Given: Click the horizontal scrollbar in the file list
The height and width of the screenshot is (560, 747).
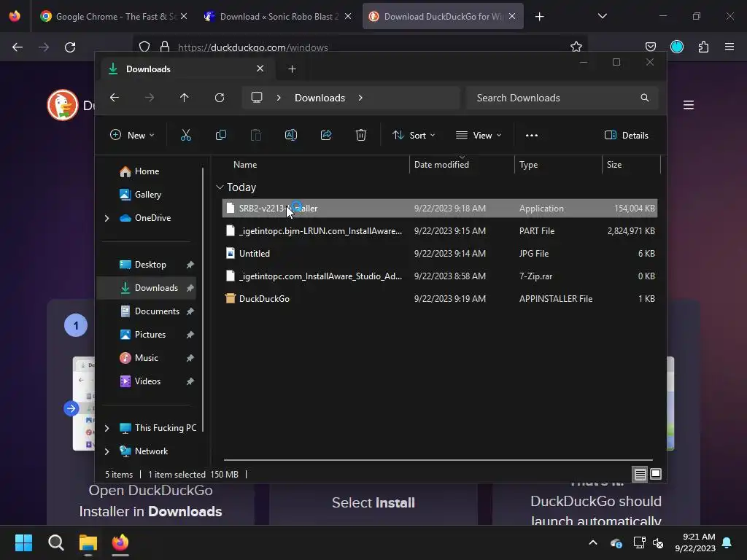Looking at the screenshot, I should [438, 460].
